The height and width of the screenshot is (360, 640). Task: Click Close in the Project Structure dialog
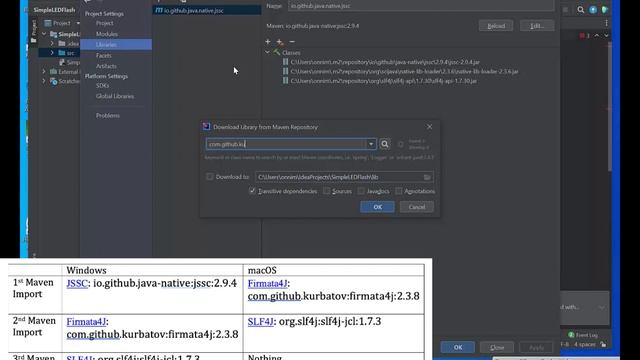point(497,347)
